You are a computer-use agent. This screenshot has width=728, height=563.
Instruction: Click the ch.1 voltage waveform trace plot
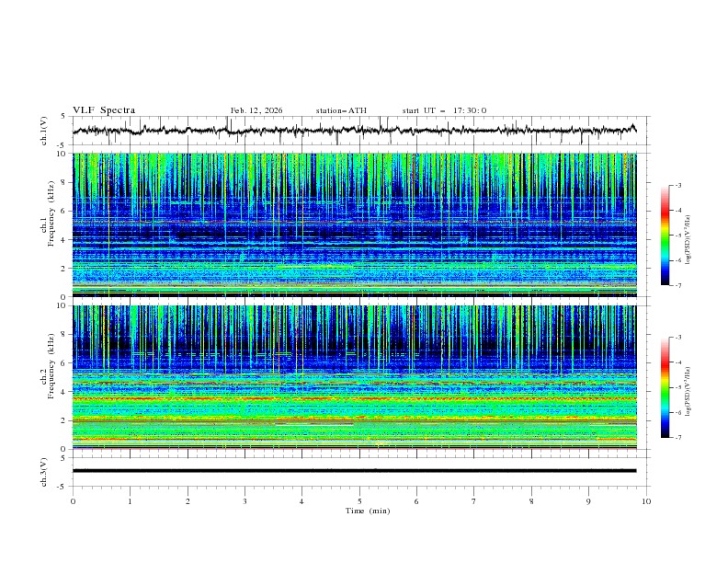(x=355, y=131)
